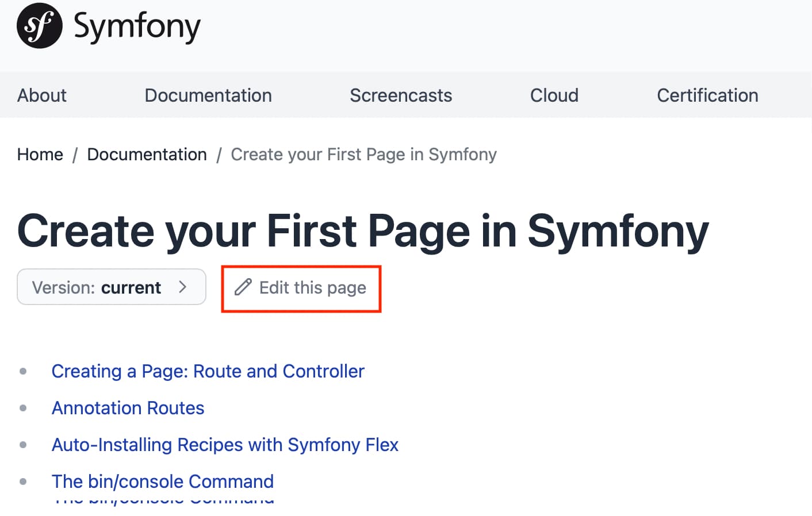This screenshot has height=516, width=812.
Task: Click the 'Creating a Page: Route and Controller' link
Action: [x=208, y=371]
